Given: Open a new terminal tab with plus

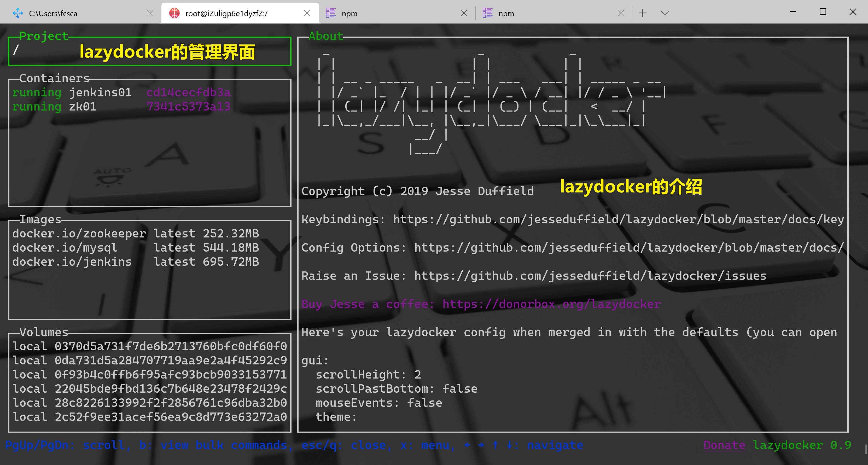Looking at the screenshot, I should pos(643,13).
